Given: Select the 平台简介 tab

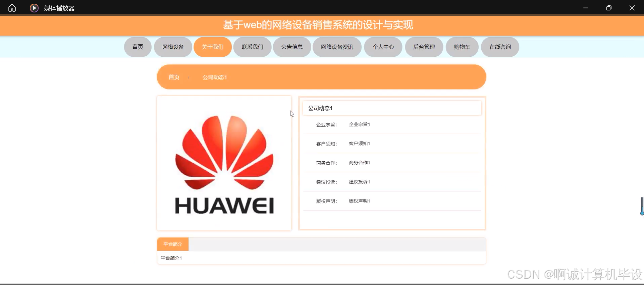Looking at the screenshot, I should [173, 244].
